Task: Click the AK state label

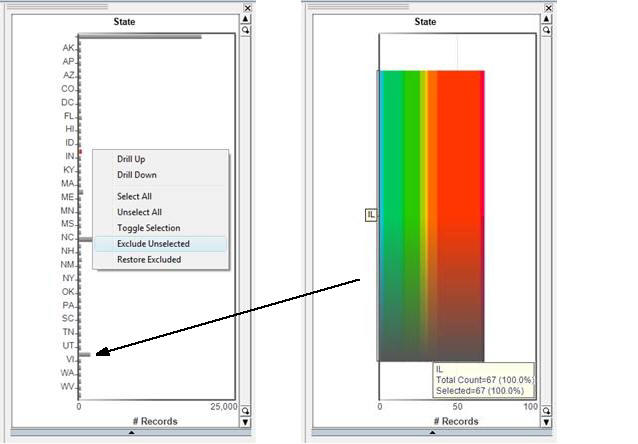Action: click(x=68, y=48)
